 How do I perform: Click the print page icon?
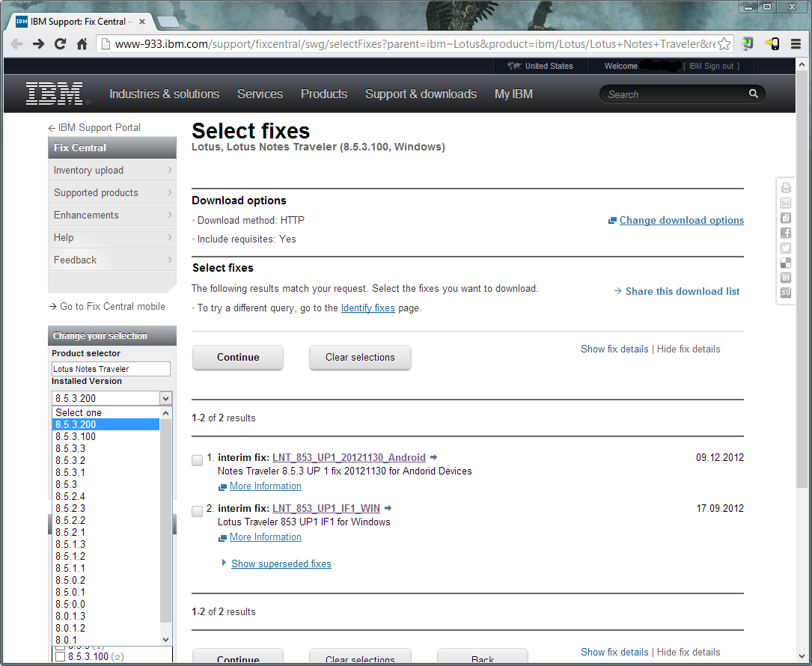[x=786, y=188]
